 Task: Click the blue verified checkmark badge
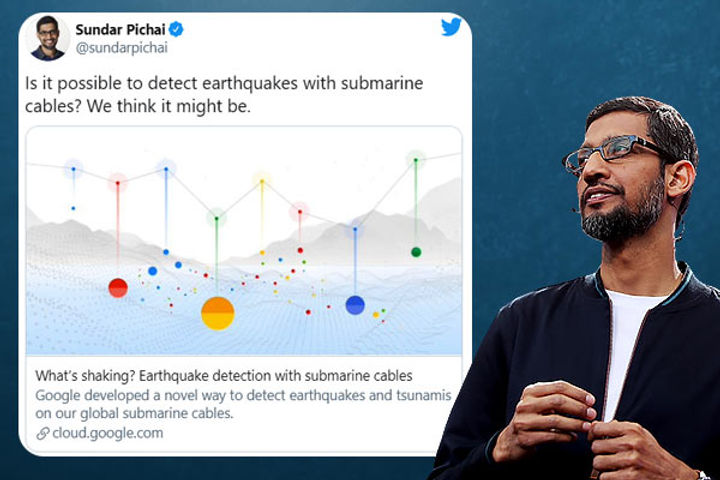176,29
